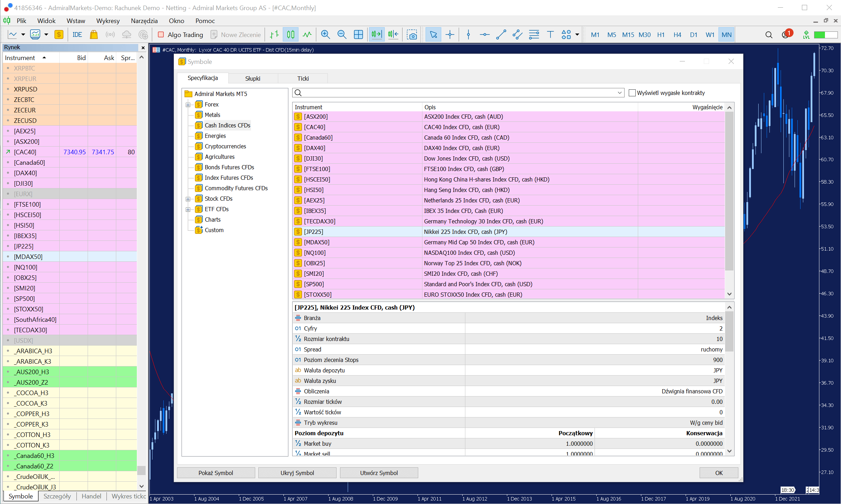The height and width of the screenshot is (504, 841).
Task: Click the green connection status bar
Action: tap(826, 35)
